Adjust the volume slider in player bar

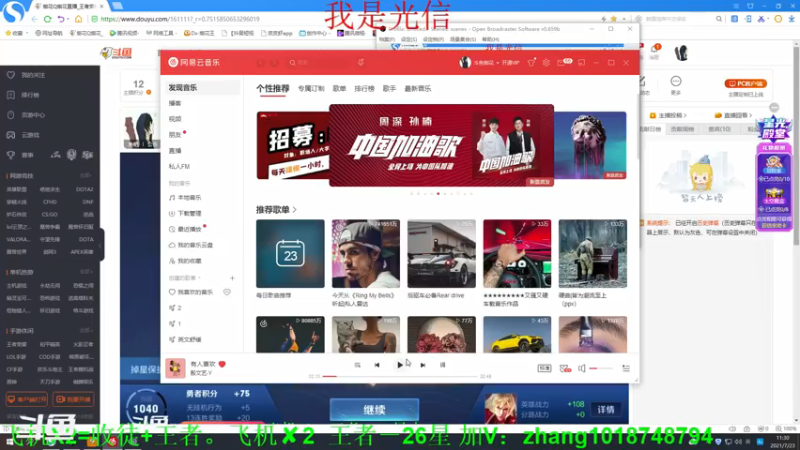click(x=601, y=368)
